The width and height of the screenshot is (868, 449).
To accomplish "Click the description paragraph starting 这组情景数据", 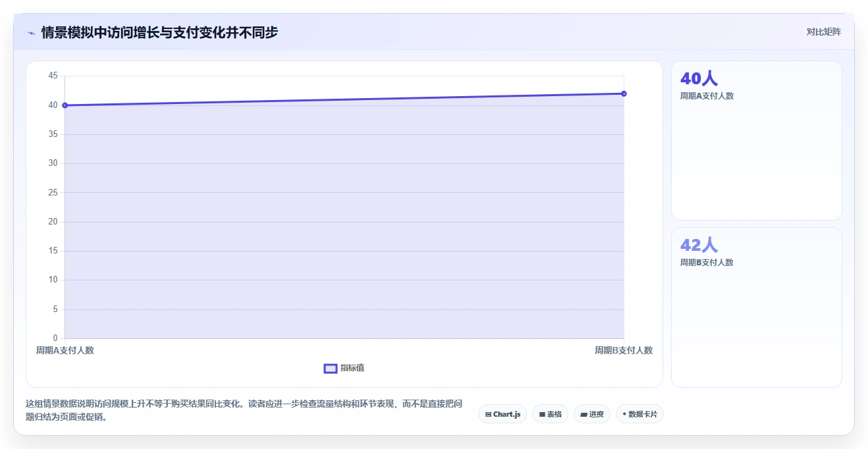I will click(245, 410).
